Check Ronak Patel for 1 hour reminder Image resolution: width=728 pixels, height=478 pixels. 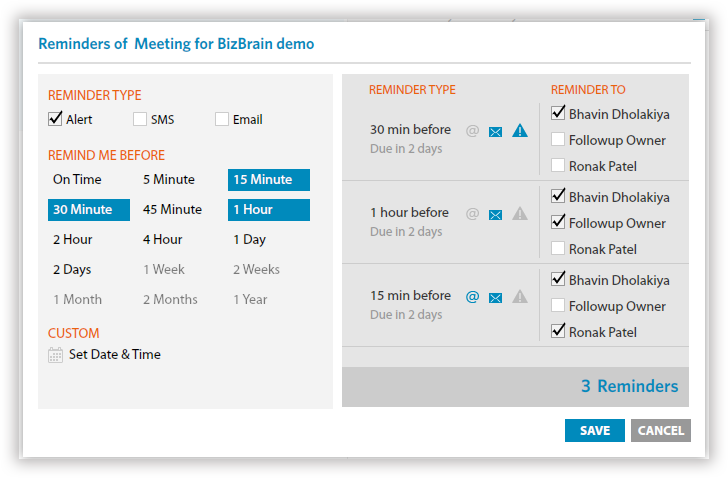point(558,249)
